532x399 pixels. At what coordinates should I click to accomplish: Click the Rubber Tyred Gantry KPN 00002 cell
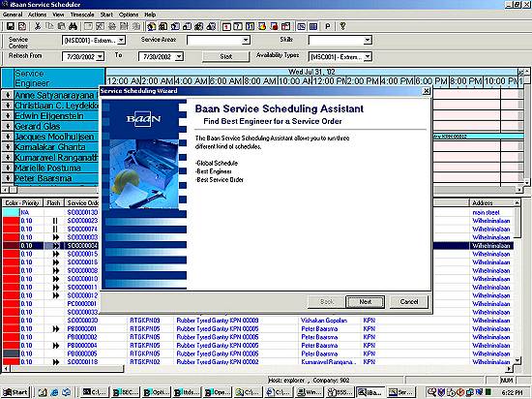pyautogui.click(x=218, y=362)
